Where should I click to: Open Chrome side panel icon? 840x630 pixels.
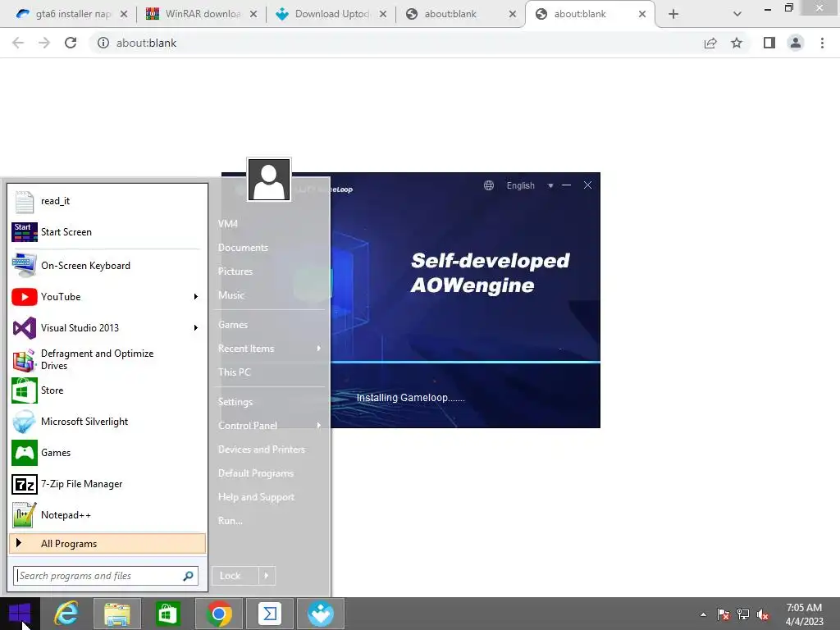click(769, 43)
